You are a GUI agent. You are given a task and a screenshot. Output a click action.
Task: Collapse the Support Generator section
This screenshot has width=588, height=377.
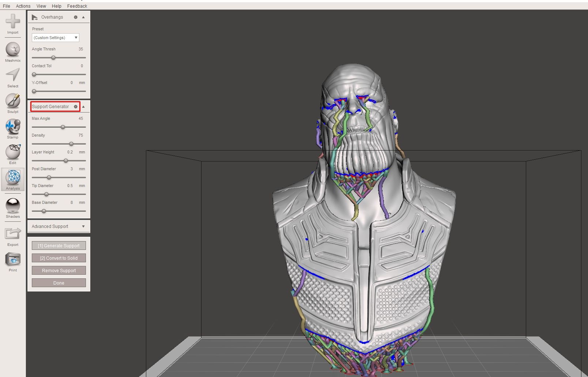[83, 107]
